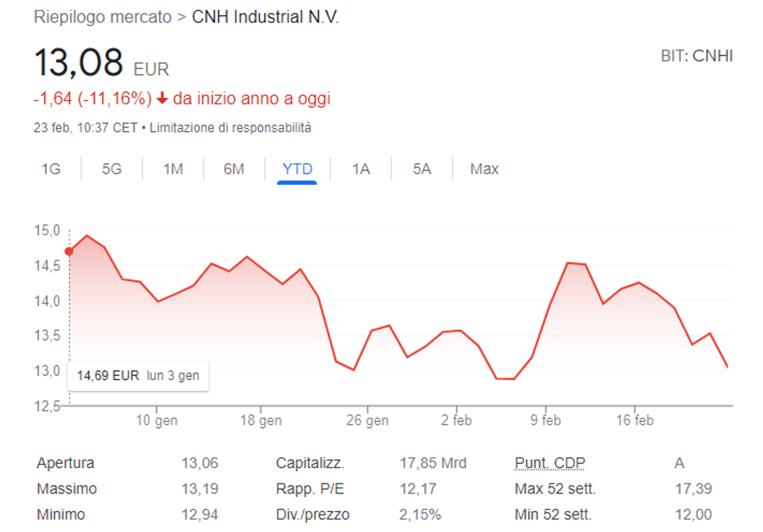Click the 9 feb axis label
The height and width of the screenshot is (532, 763).
pos(545,420)
